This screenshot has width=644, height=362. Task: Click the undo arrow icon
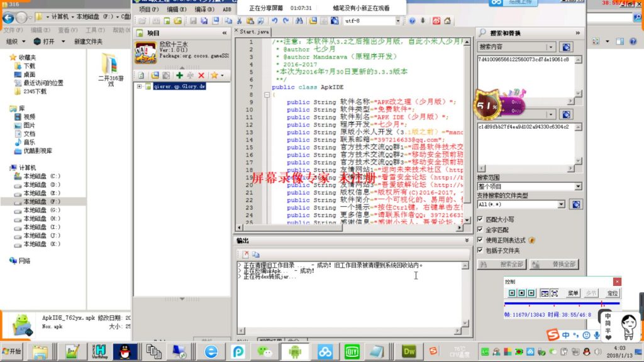(274, 21)
